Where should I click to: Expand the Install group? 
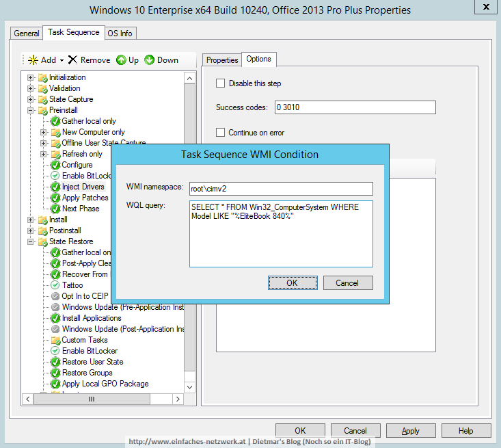tap(30, 220)
